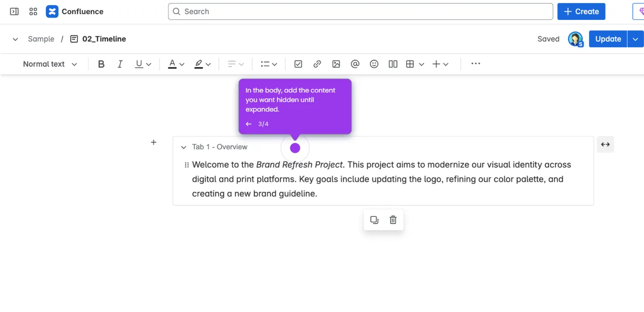Insert an action item checkbox
This screenshot has width=644, height=312.
click(298, 64)
